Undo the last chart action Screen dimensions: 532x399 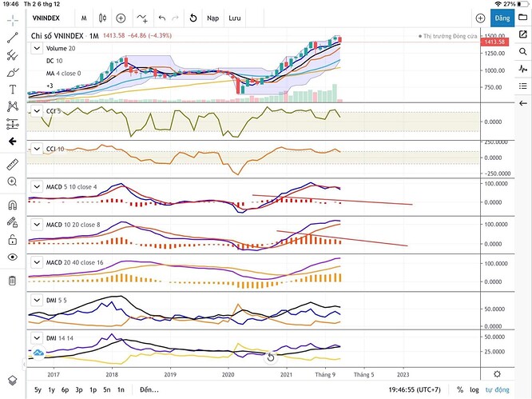point(162,17)
